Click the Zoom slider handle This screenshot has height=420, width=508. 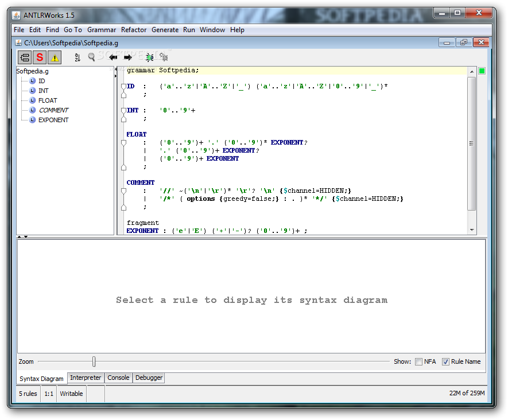point(94,361)
